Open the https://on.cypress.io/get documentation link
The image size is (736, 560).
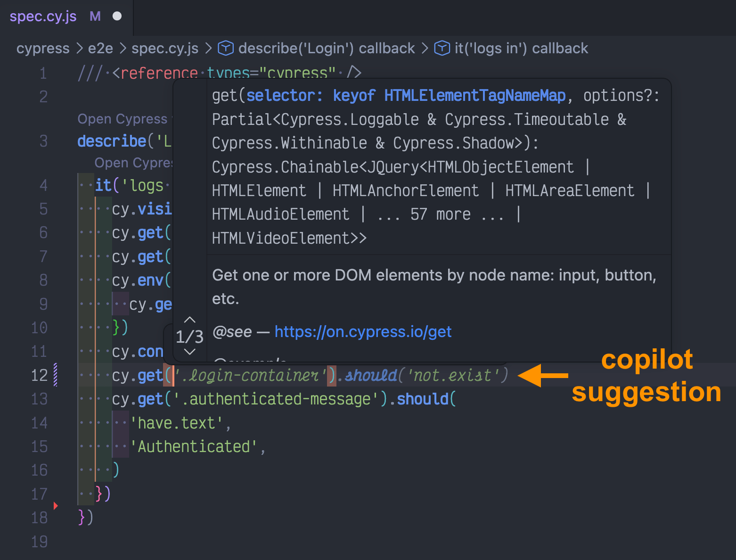363,331
